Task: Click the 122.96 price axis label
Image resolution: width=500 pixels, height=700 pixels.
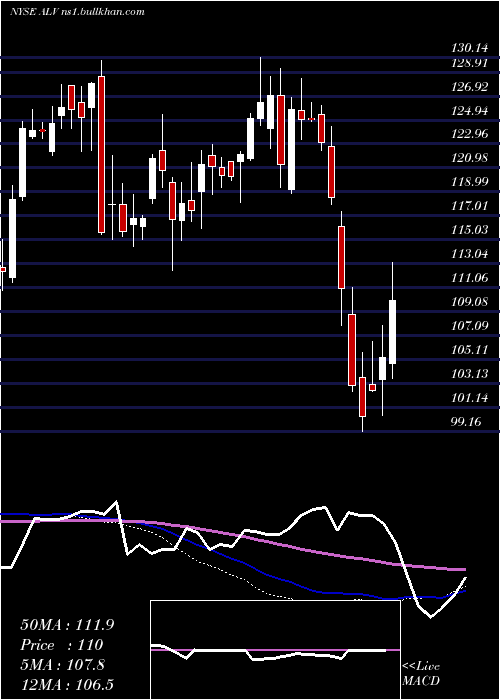Action: 469,133
